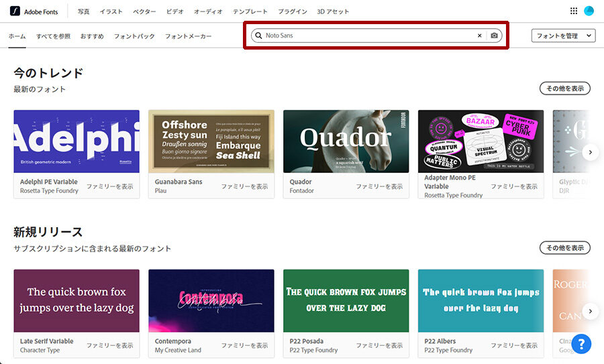Click the Character Type foundry name
This screenshot has width=604, height=364.
coord(40,350)
